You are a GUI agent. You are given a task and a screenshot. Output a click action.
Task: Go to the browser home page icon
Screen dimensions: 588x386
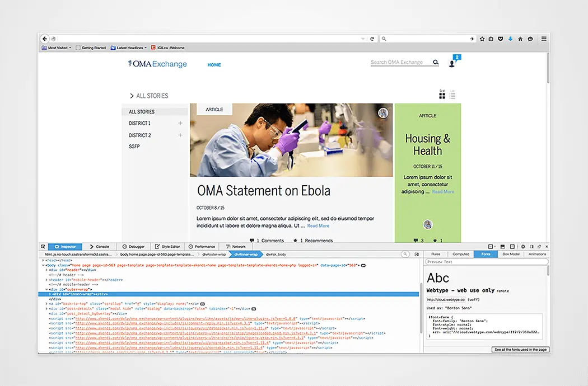point(520,39)
